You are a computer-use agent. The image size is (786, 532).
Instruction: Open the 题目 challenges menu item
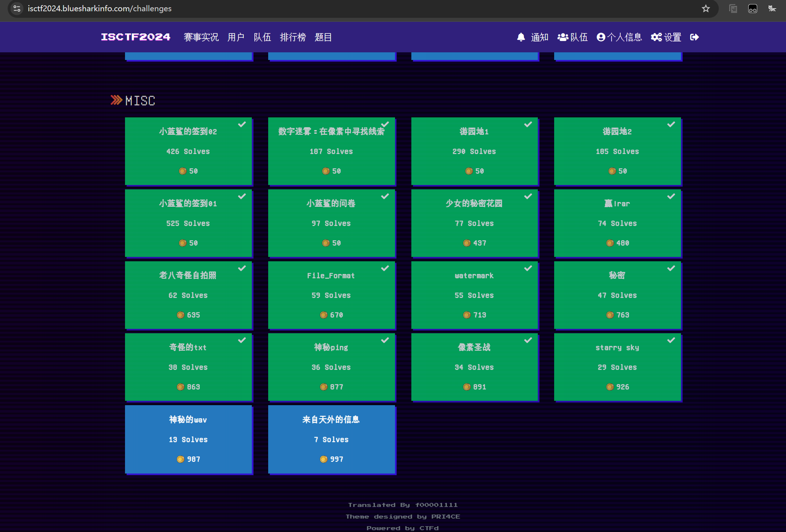(323, 37)
